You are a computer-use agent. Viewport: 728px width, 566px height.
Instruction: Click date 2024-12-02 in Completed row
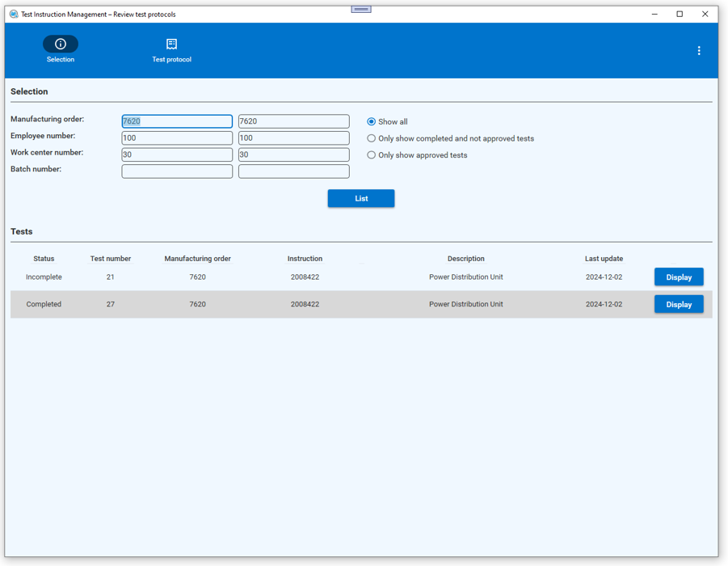coord(604,304)
